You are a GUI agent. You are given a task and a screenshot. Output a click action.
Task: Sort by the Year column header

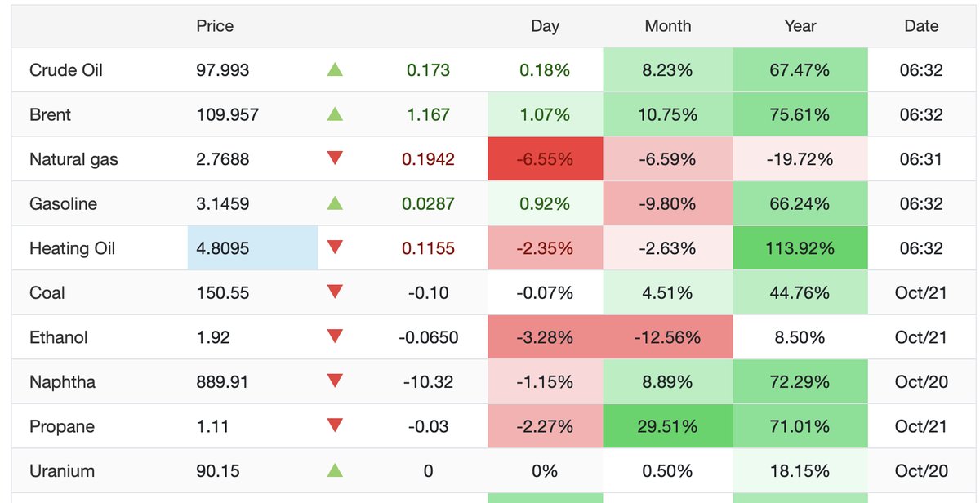pyautogui.click(x=800, y=26)
